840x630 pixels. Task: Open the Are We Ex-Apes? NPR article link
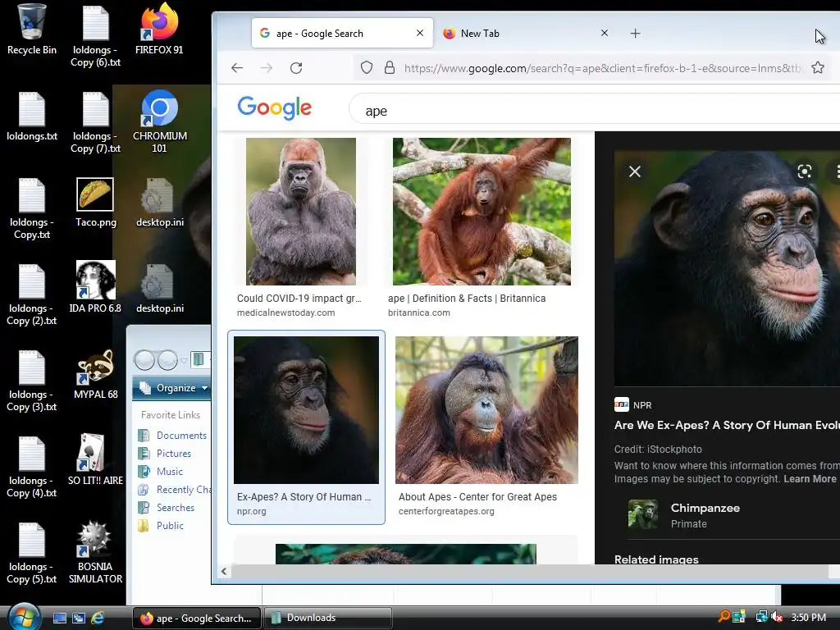tap(727, 425)
